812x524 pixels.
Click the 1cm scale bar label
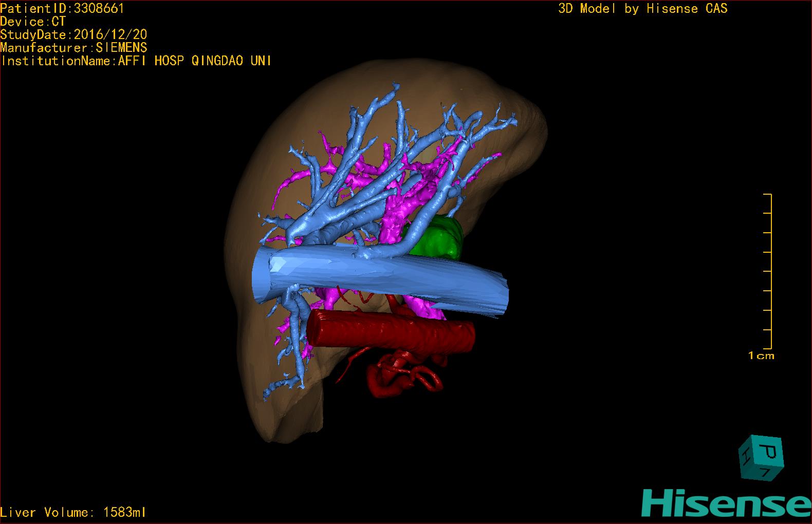pyautogui.click(x=761, y=355)
